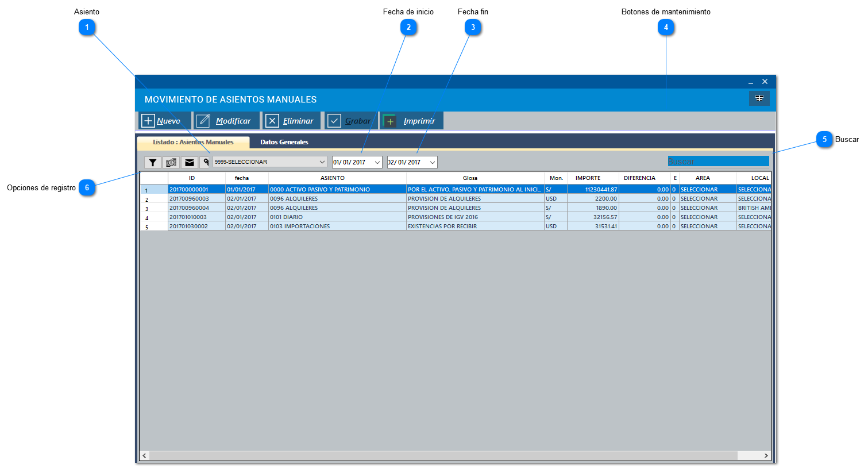This screenshot has height=468, width=868.
Task: Click BRITISH AM local cell
Action: (754, 208)
